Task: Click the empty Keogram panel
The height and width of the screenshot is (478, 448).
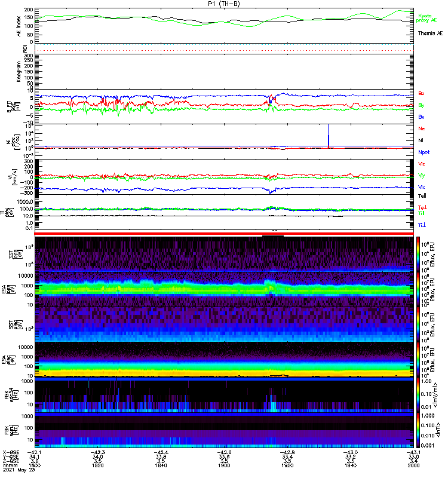Action: coord(224,72)
